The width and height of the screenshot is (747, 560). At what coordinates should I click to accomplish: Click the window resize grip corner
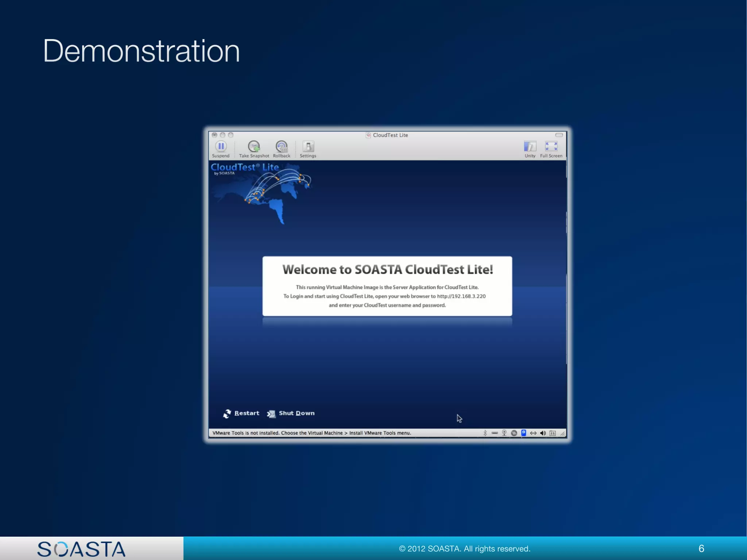(x=563, y=433)
